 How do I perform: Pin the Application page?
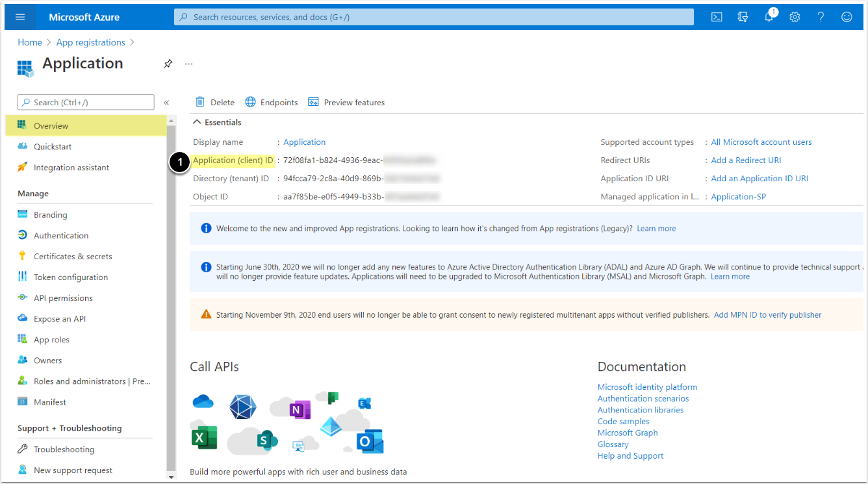[x=168, y=64]
